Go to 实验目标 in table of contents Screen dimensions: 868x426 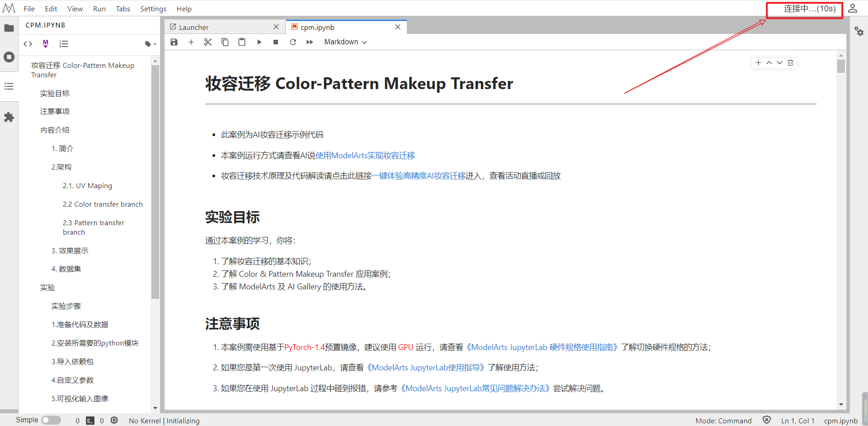pos(55,93)
